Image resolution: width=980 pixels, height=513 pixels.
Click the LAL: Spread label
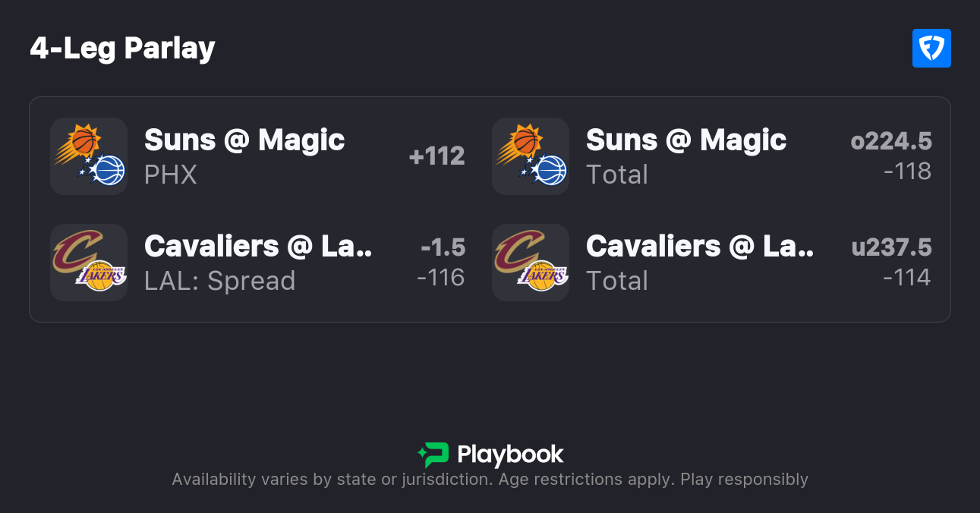tap(220, 281)
